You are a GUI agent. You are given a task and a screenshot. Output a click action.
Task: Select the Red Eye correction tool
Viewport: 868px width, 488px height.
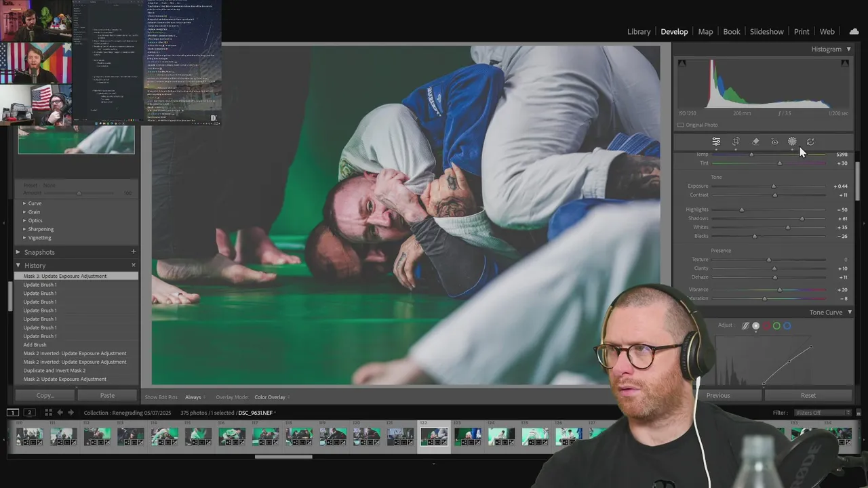[774, 142]
